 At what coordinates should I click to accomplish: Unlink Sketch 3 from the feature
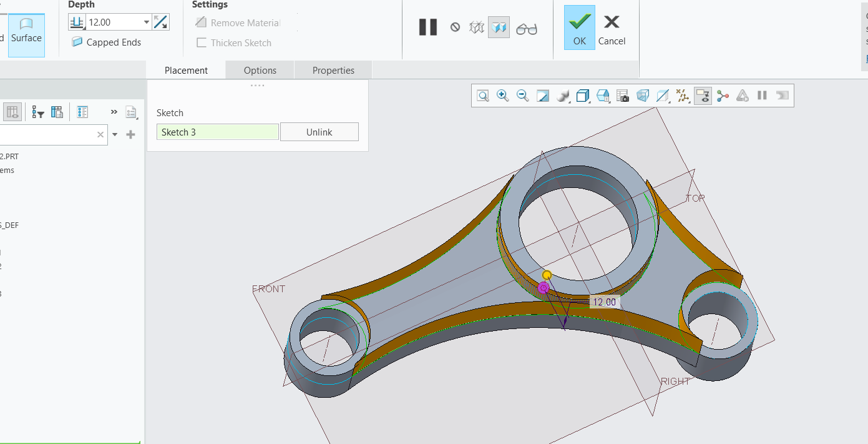pyautogui.click(x=319, y=132)
